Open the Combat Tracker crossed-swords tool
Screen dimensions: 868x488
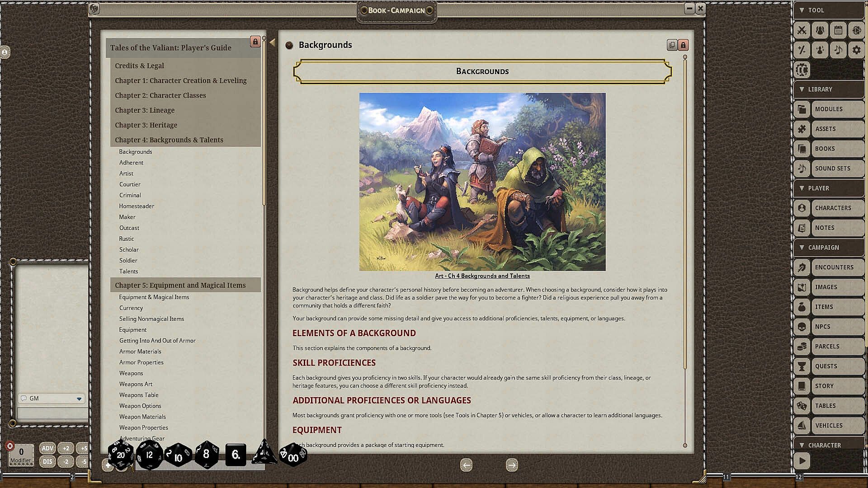pyautogui.click(x=802, y=30)
